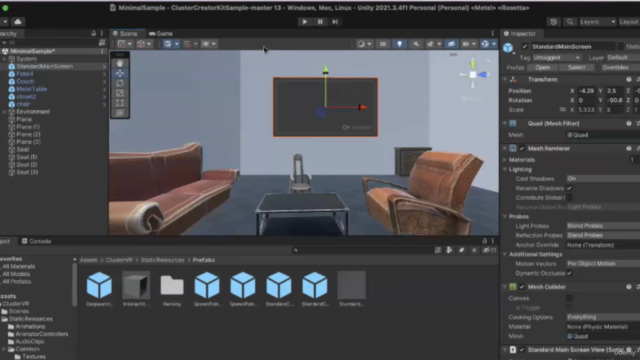Image resolution: width=640 pixels, height=360 pixels.
Task: Click the global search magnifier icon
Action: pyautogui.click(x=570, y=22)
